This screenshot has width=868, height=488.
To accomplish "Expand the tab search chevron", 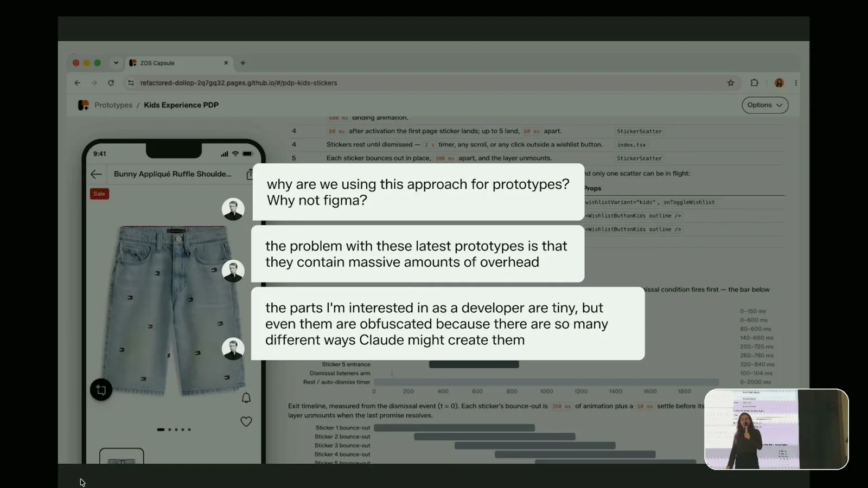I will (116, 63).
